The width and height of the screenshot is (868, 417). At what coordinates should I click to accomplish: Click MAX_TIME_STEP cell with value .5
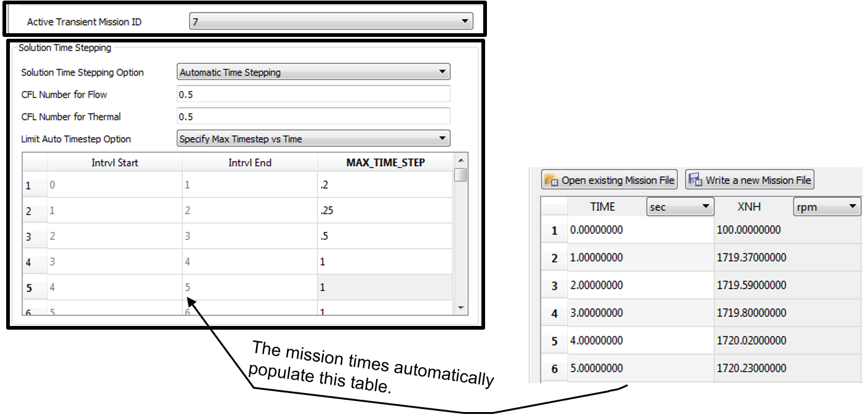point(385,236)
